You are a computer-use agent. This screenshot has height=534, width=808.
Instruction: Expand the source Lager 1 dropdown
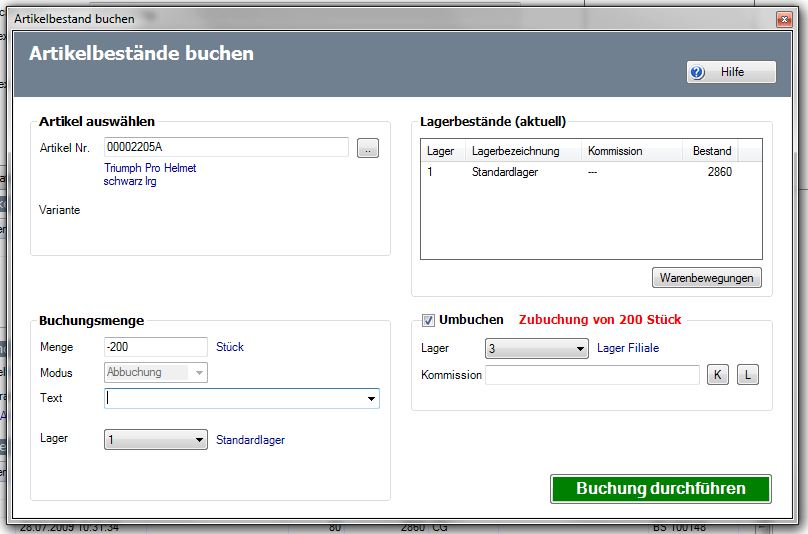pos(199,440)
